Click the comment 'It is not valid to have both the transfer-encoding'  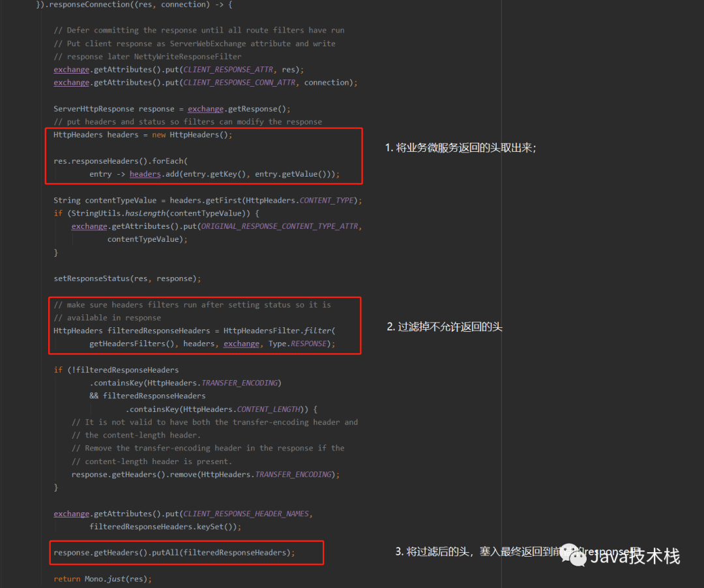[x=214, y=422]
